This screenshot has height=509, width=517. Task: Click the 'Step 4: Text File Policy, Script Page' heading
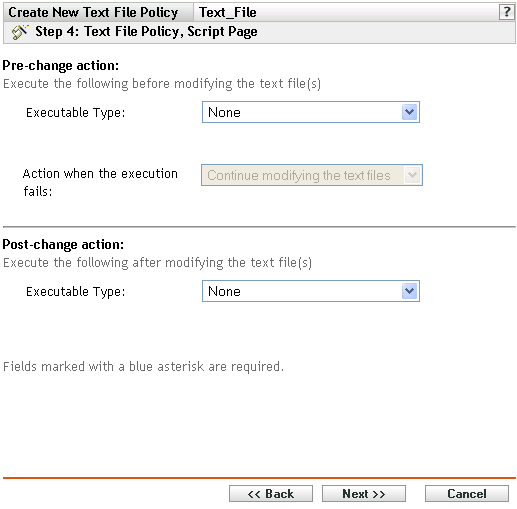click(146, 32)
